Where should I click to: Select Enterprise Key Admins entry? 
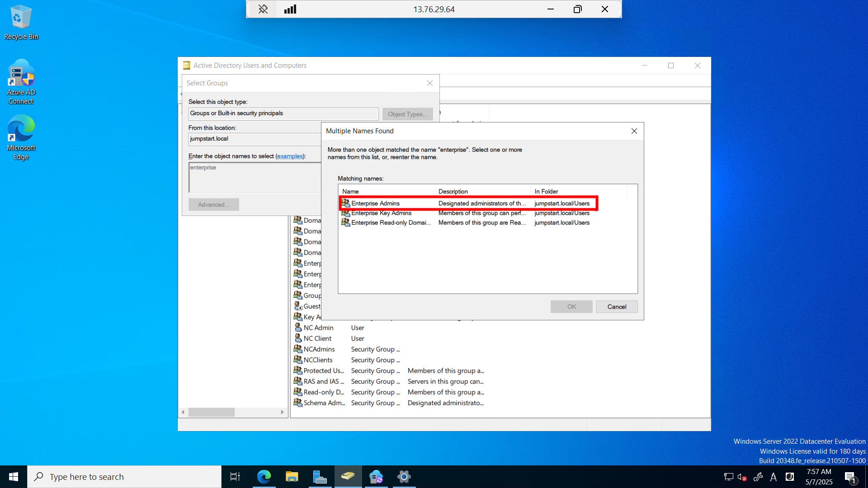pyautogui.click(x=381, y=213)
